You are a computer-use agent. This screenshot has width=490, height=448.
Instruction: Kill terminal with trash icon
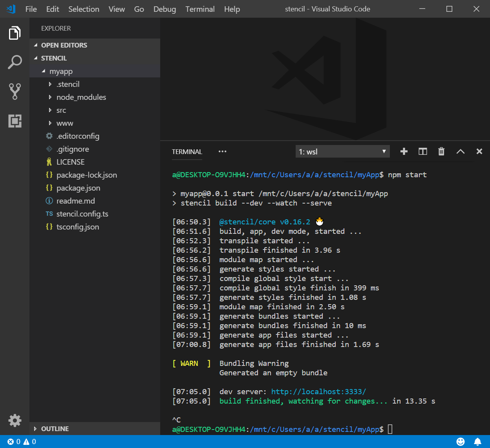pyautogui.click(x=441, y=152)
